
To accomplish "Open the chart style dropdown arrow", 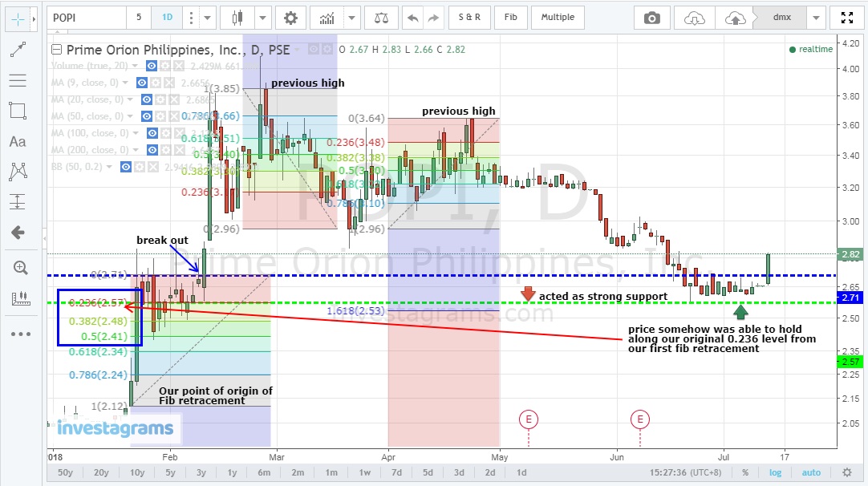I will (262, 17).
